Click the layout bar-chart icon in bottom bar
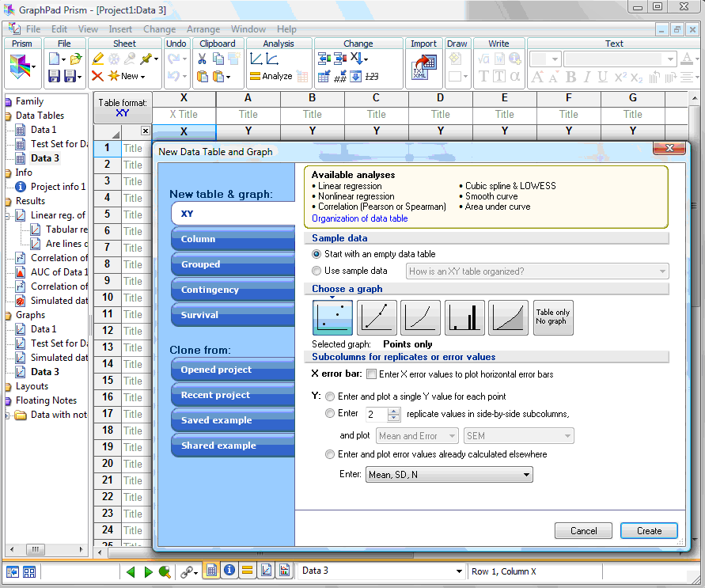This screenshot has height=588, width=705. click(x=284, y=571)
